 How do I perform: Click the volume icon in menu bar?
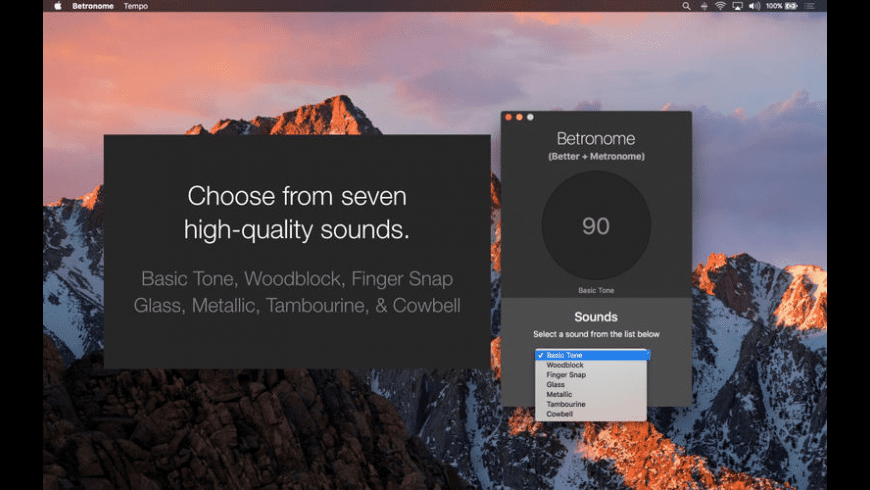(754, 6)
